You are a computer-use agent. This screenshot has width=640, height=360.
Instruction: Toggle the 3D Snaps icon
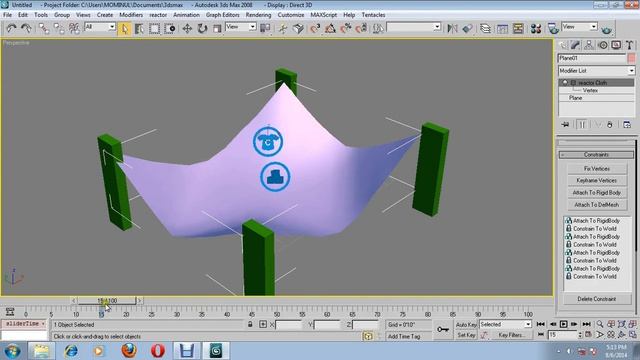tap(315, 28)
